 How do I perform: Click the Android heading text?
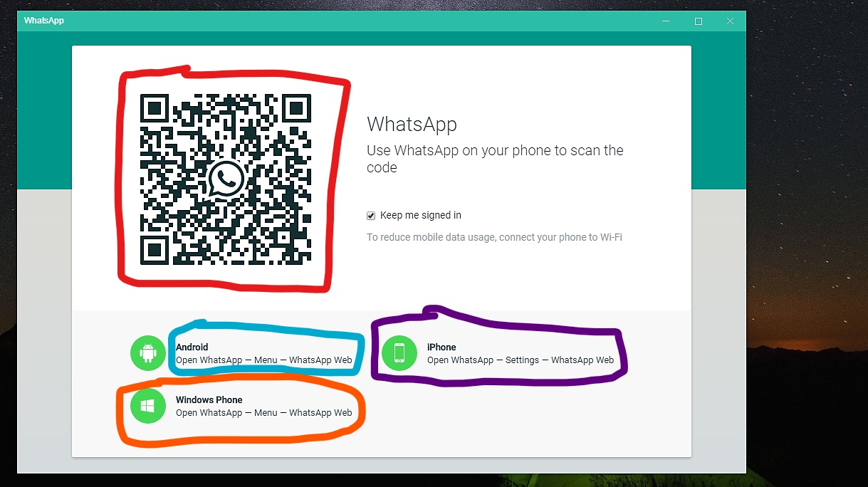[192, 347]
